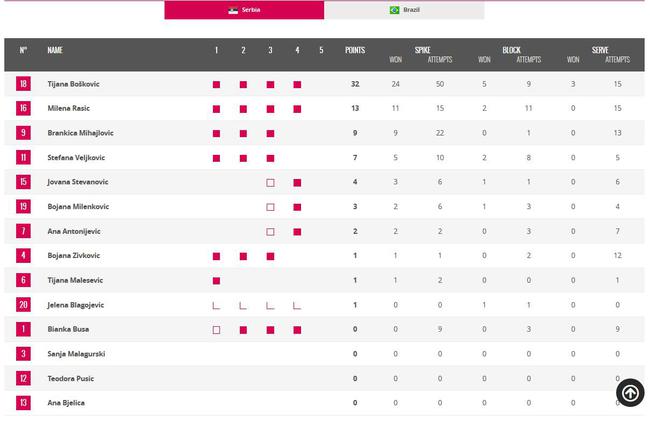Screen dimensions: 650x422
Task: Click Serbia flag icon in tab
Action: coord(233,10)
